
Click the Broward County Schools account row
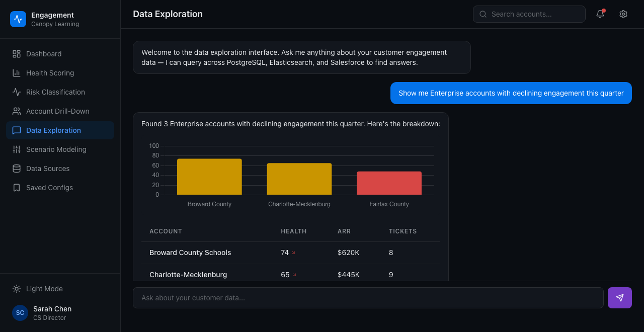190,253
